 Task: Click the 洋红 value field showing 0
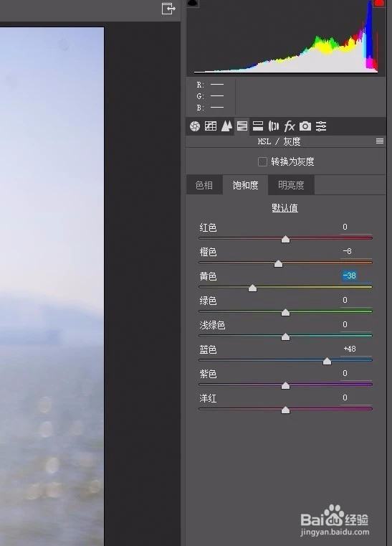pyautogui.click(x=356, y=397)
